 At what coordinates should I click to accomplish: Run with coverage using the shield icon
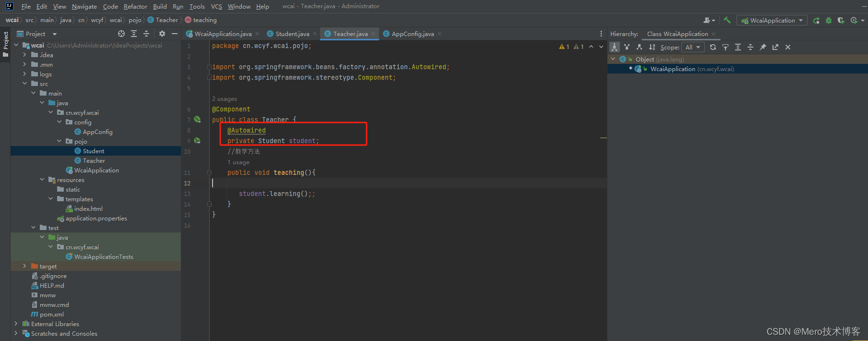841,20
